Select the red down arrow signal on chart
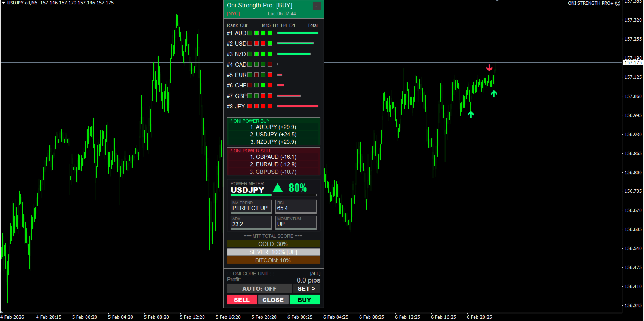 tap(489, 68)
